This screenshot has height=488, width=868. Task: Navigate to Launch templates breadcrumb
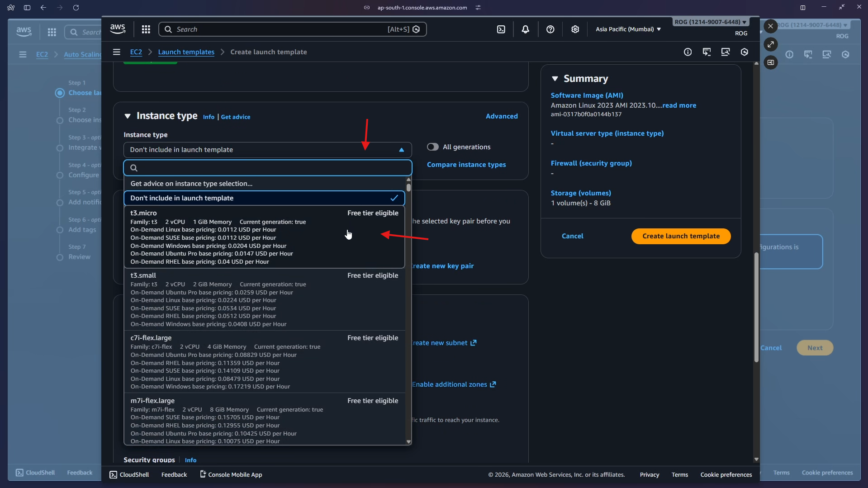click(186, 52)
